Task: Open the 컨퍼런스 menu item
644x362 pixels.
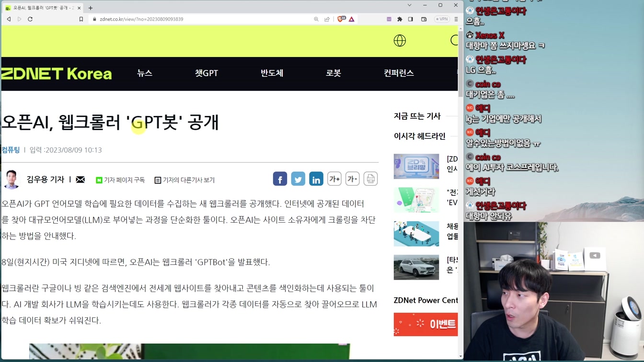Action: click(399, 73)
